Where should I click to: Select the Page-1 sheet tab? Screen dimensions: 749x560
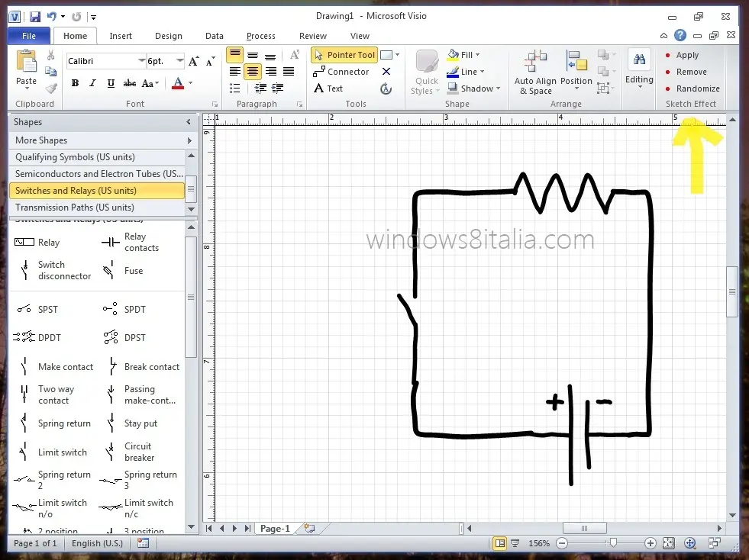(275, 529)
